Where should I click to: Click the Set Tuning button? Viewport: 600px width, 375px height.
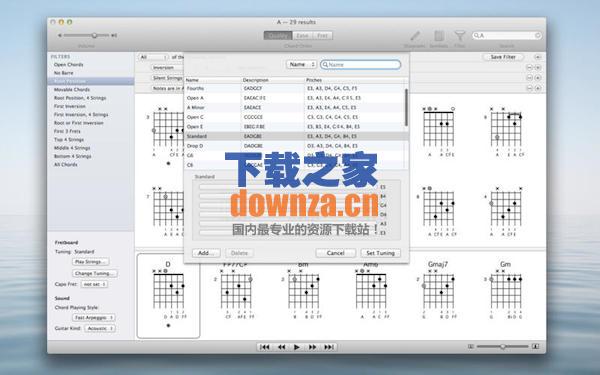[380, 253]
